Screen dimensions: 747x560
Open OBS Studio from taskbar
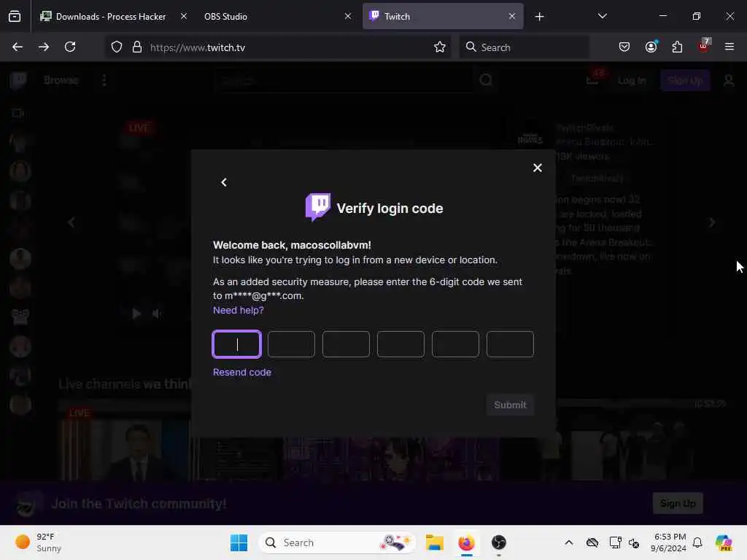[499, 542]
